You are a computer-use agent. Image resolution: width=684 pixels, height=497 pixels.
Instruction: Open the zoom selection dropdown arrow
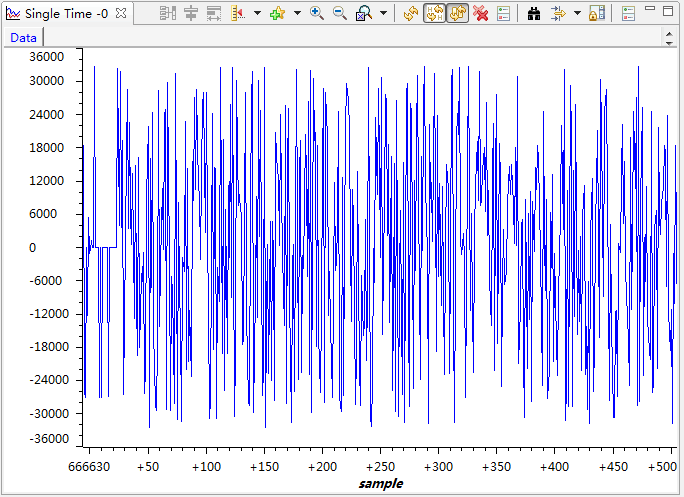point(384,14)
